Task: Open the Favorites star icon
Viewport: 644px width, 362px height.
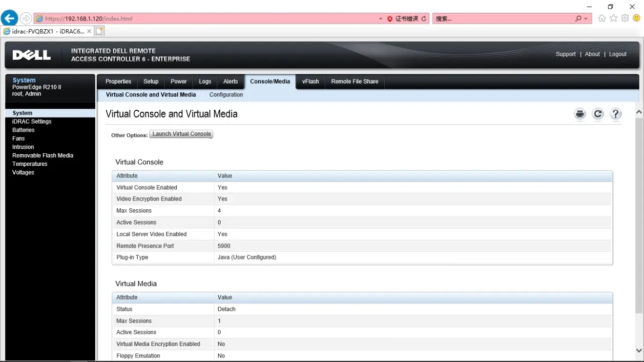Action: (614, 19)
